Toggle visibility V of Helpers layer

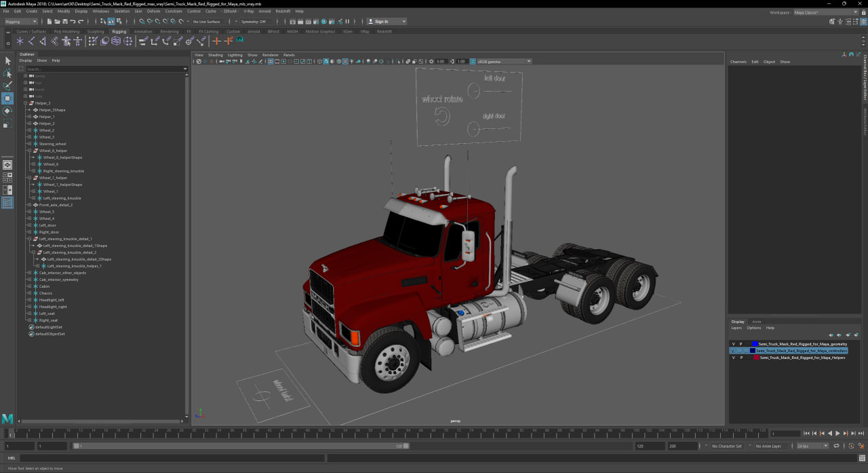coord(733,358)
